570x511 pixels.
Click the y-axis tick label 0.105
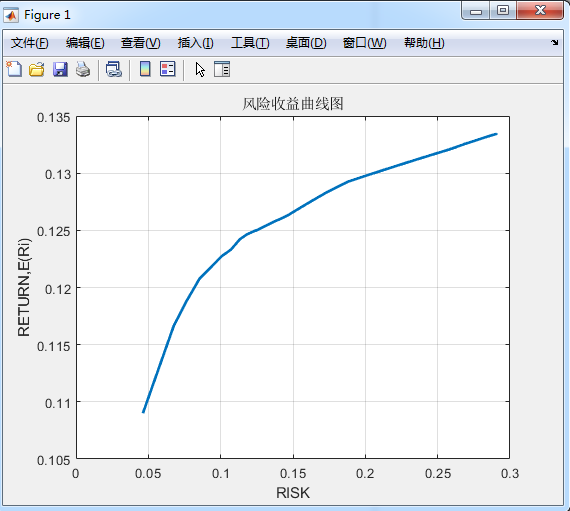click(x=53, y=460)
